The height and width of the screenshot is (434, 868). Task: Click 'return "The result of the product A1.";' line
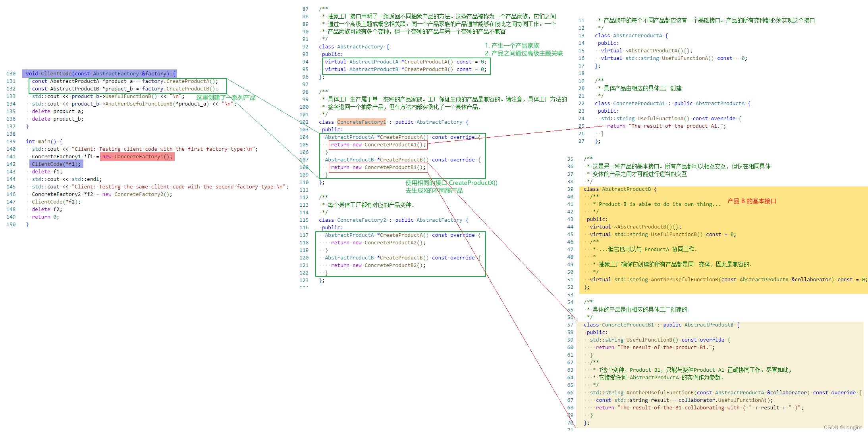click(666, 126)
